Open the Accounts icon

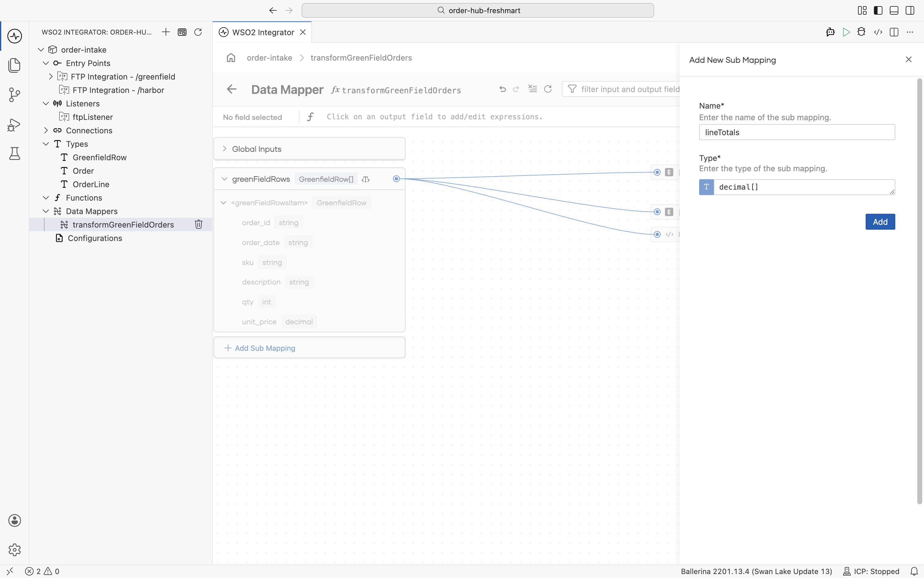(x=14, y=521)
